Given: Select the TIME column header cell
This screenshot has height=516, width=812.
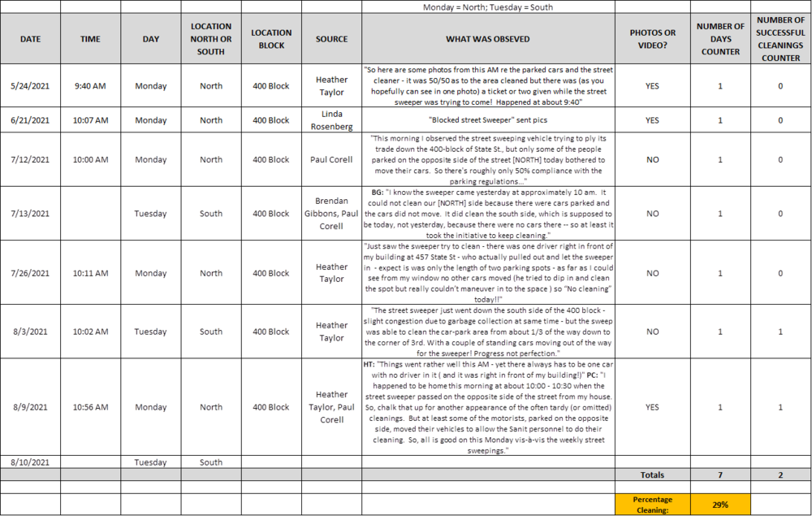Looking at the screenshot, I should 90,39.
